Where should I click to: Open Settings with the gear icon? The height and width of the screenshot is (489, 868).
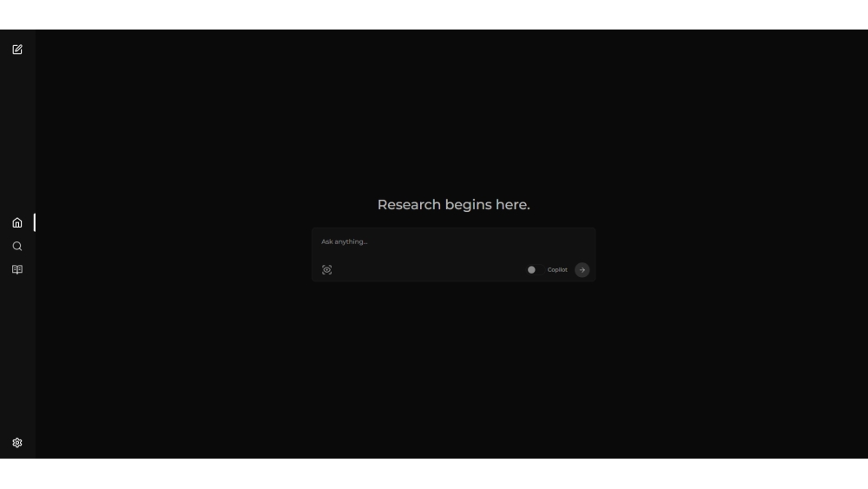pos(17,443)
